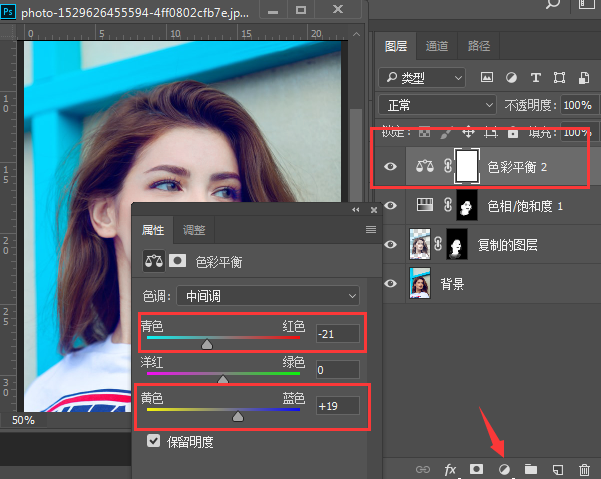Image resolution: width=601 pixels, height=479 pixels.
Task: Create a new layer group folder
Action: coord(531,468)
